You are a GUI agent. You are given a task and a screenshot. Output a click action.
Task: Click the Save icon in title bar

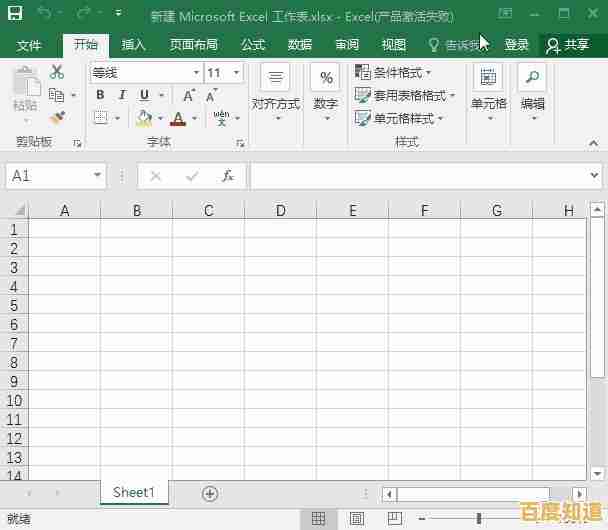15,15
